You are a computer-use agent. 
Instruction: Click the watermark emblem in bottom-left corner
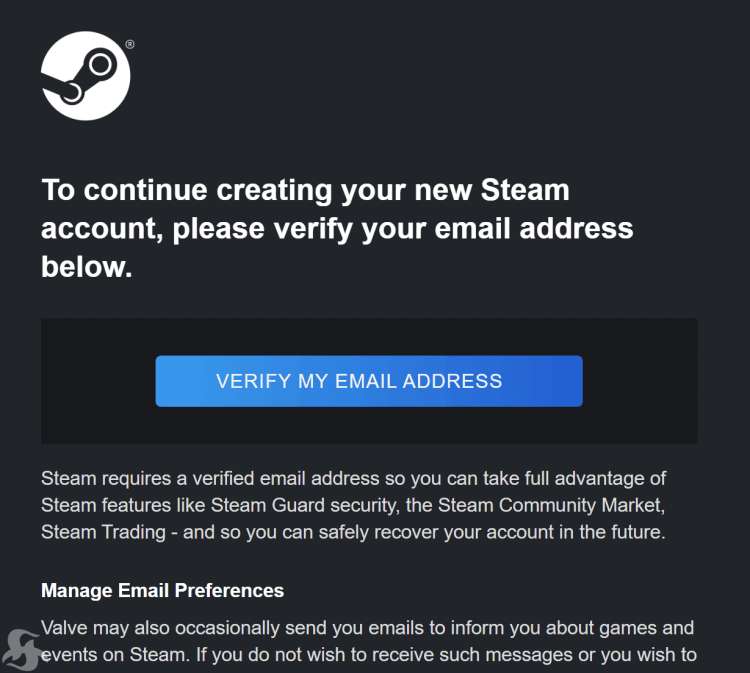click(x=22, y=650)
